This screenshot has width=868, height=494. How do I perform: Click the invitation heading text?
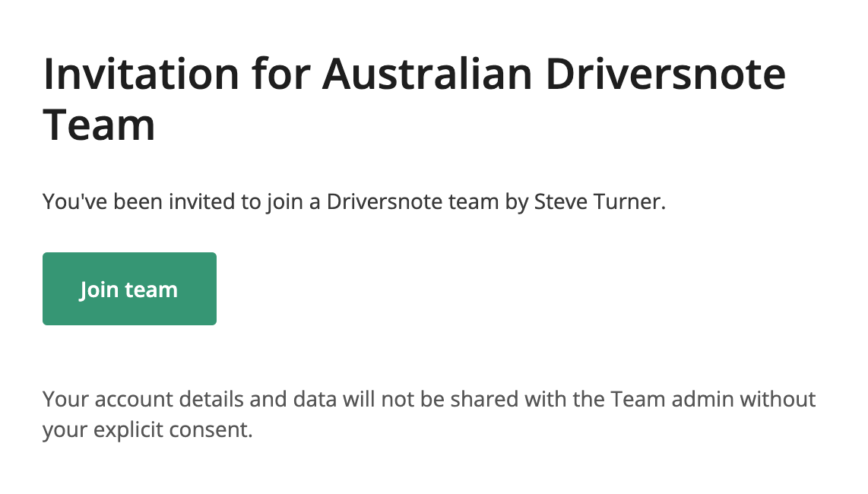pos(414,100)
